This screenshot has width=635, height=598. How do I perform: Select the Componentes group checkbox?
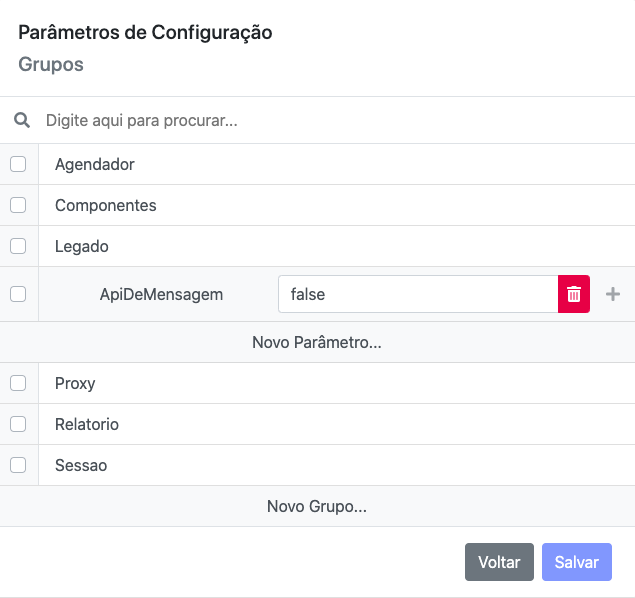[x=18, y=205]
